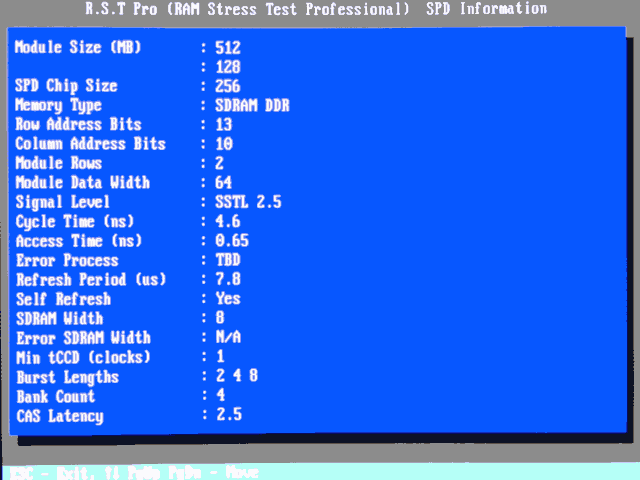
Task: Click the "Min tCCD (clocks)" label
Action: (x=83, y=358)
